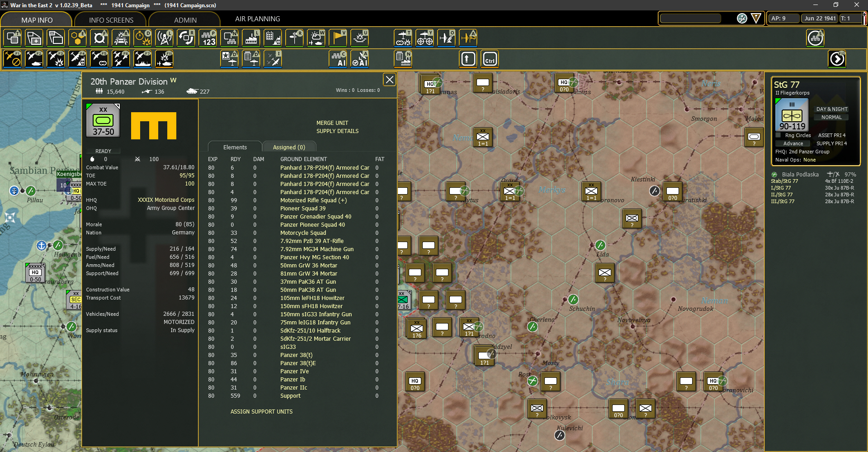Screen dimensions: 868x452
Task: Click the III./StG 77 air group
Action: point(783,201)
